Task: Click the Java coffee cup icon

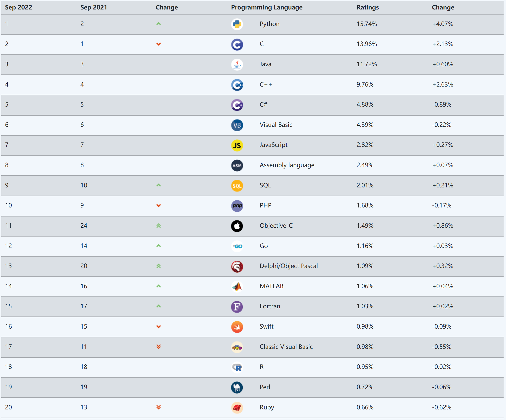Action: (x=237, y=65)
